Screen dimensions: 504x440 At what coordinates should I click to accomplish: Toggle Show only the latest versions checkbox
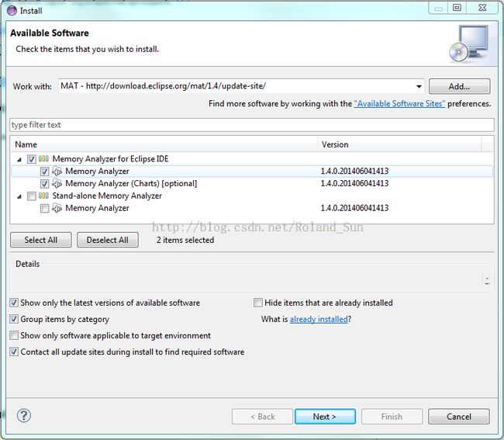(x=14, y=303)
